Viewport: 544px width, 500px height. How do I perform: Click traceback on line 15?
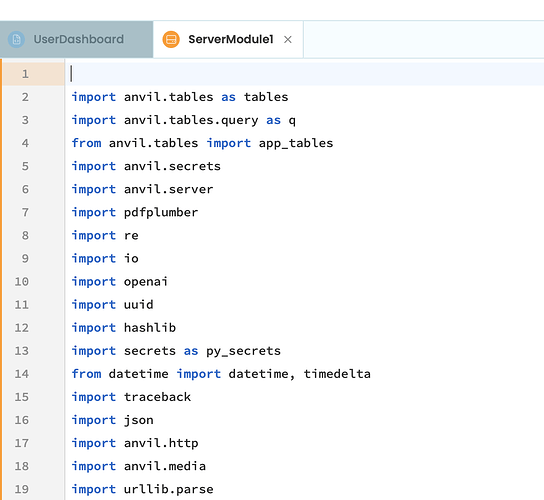(x=157, y=397)
